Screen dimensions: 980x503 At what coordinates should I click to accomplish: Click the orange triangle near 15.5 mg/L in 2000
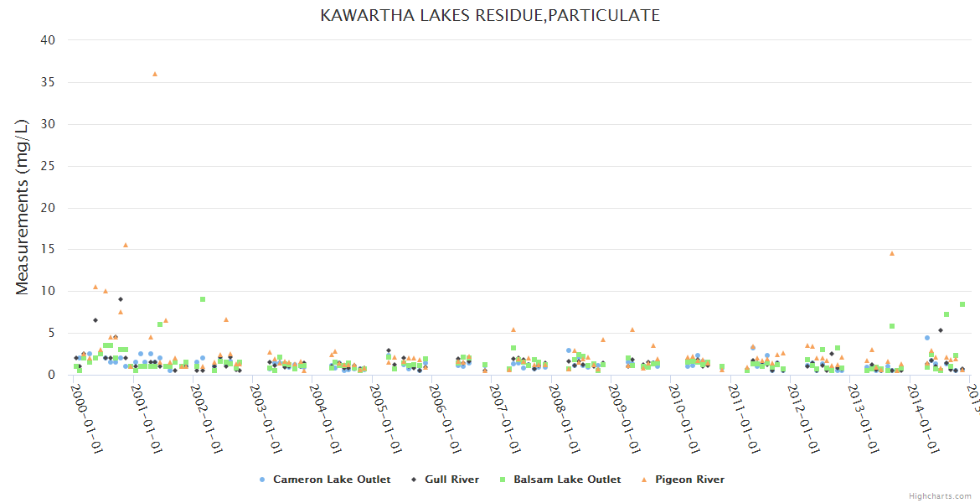point(126,245)
